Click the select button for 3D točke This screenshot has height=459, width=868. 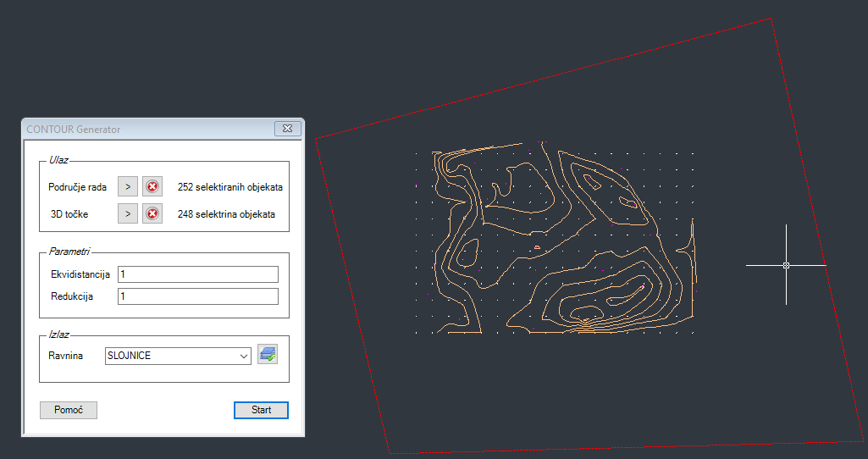[128, 213]
